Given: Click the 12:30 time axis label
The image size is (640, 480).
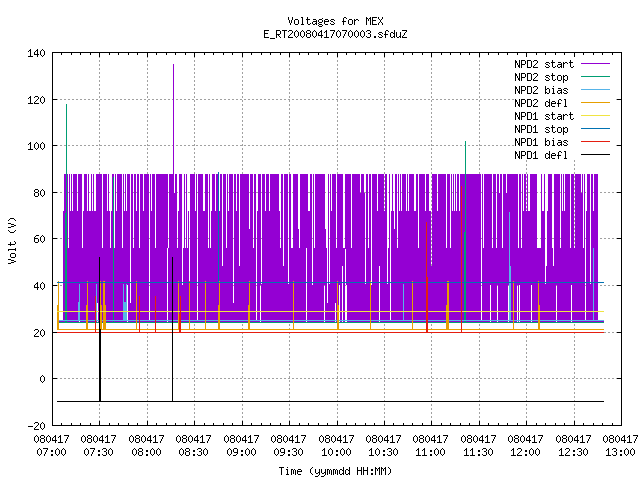Looking at the screenshot, I should pyautogui.click(x=573, y=453).
